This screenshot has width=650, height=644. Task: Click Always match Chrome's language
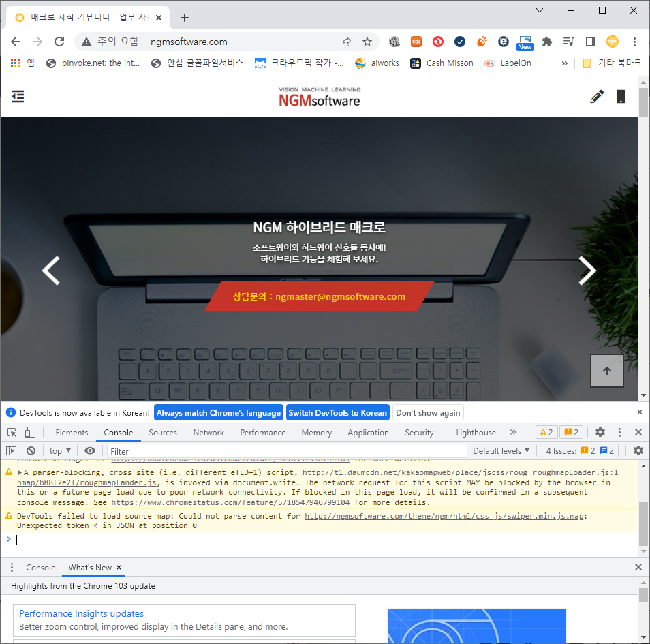point(219,412)
